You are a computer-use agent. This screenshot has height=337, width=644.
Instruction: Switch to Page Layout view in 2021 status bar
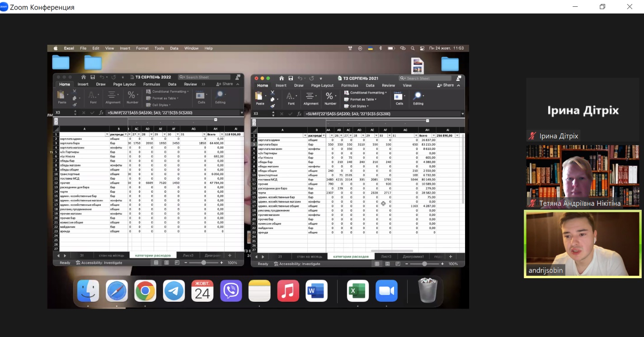tap(387, 264)
